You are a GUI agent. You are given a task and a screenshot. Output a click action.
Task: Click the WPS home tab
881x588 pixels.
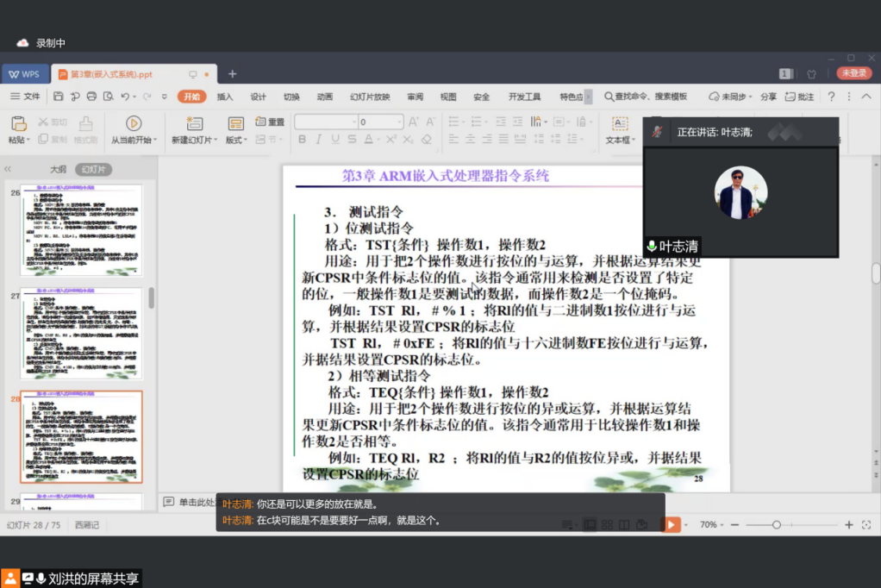tap(25, 74)
